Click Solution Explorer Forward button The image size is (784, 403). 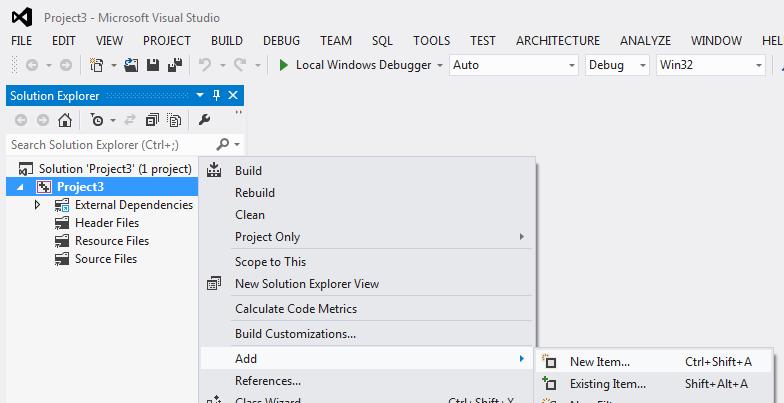pyautogui.click(x=43, y=120)
